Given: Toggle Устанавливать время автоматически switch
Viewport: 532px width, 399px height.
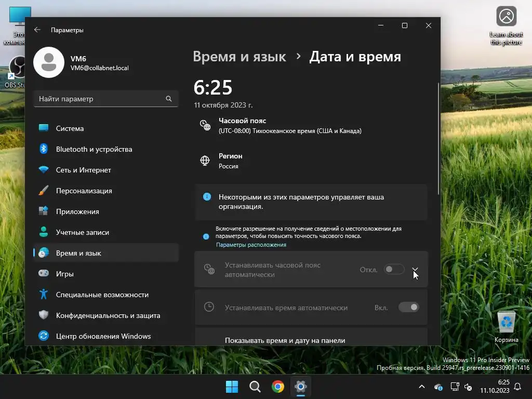Looking at the screenshot, I should tap(409, 308).
